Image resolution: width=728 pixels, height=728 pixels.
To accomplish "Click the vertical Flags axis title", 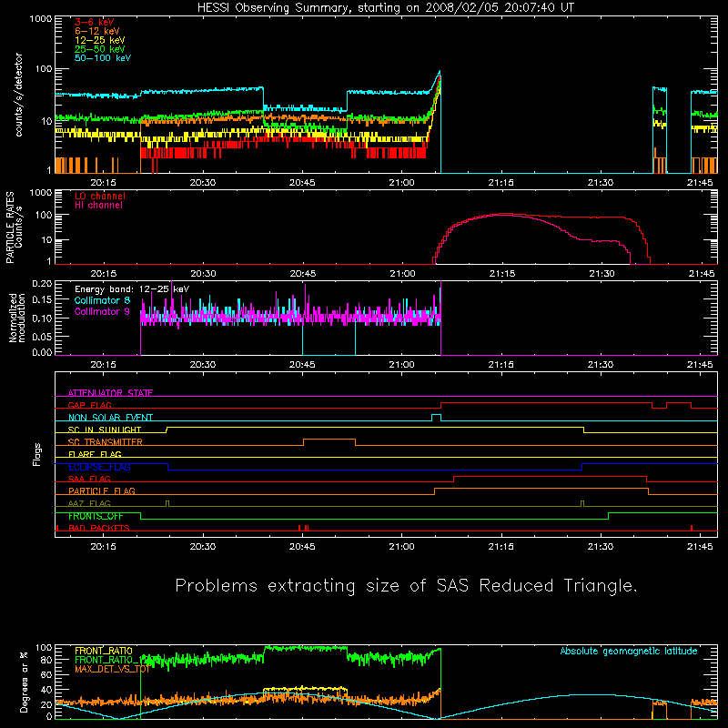I will 37,454.
